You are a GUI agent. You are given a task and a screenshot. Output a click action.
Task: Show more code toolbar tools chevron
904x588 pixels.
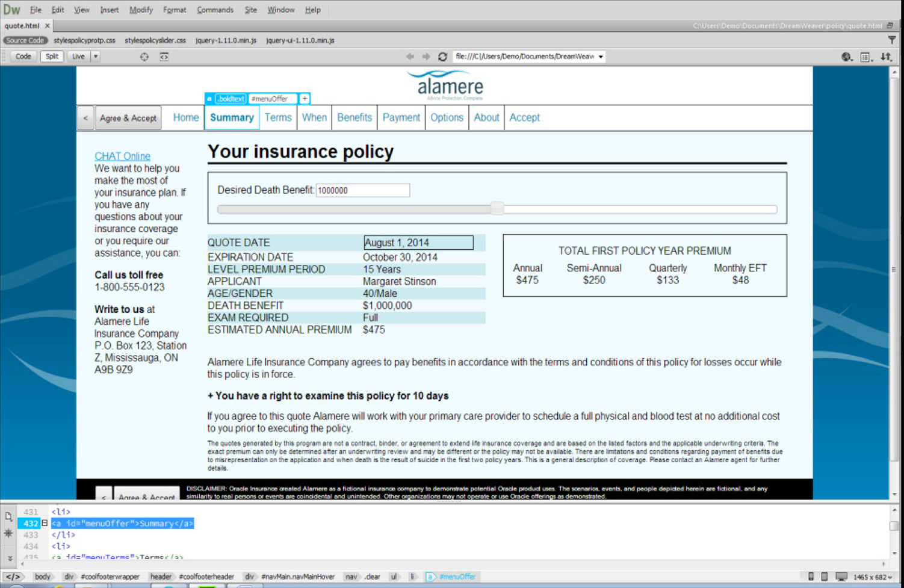10,558
